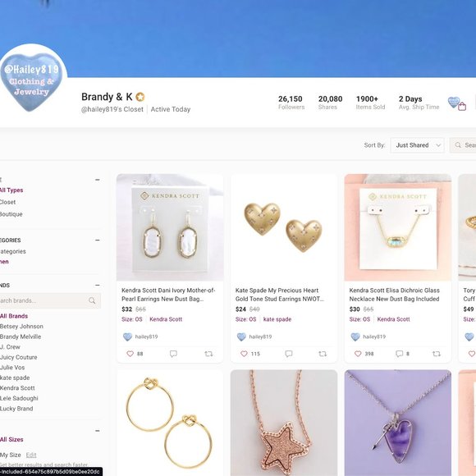Click the search magnifier in brands box
This screenshot has height=476, width=476.
click(92, 300)
